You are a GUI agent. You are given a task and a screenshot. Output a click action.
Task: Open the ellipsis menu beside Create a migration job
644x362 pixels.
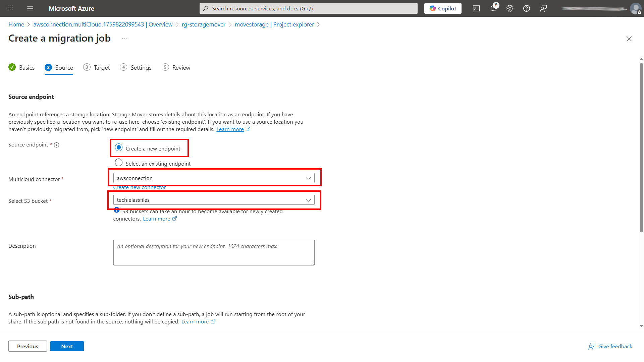pyautogui.click(x=124, y=38)
